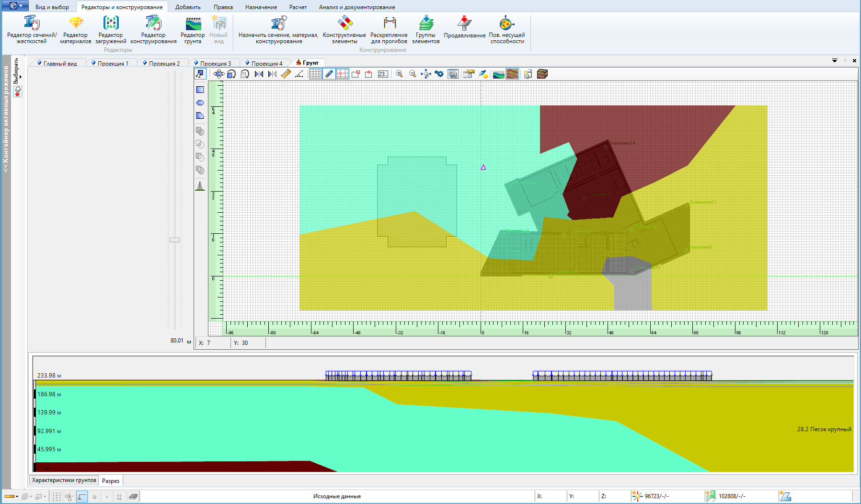This screenshot has height=504, width=861.
Task: Toggle status bar node snap button
Action: pyautogui.click(x=69, y=497)
